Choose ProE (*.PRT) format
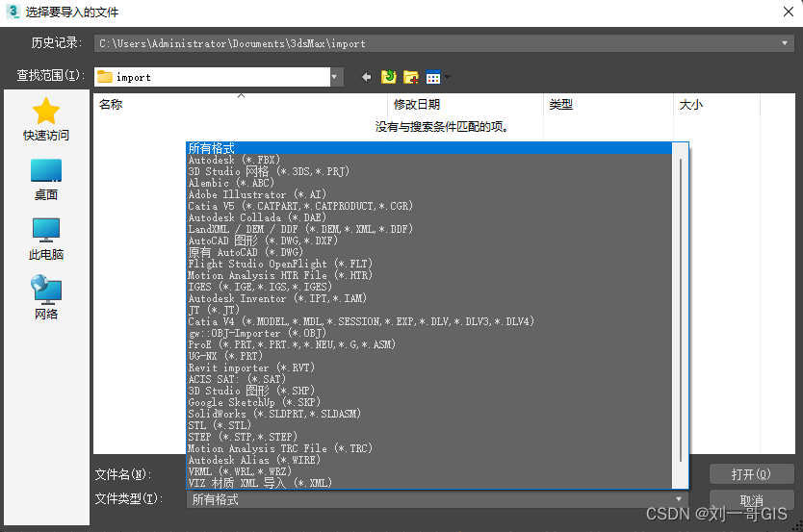Image resolution: width=803 pixels, height=532 pixels. (x=429, y=344)
